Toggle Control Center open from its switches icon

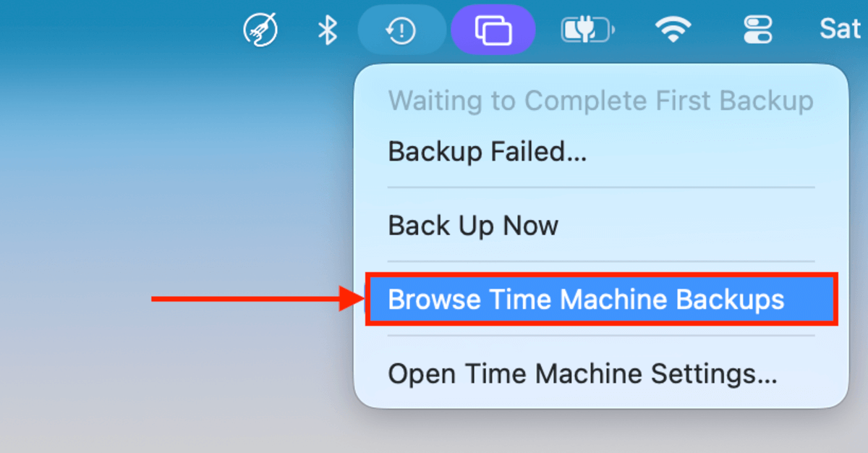[757, 29]
